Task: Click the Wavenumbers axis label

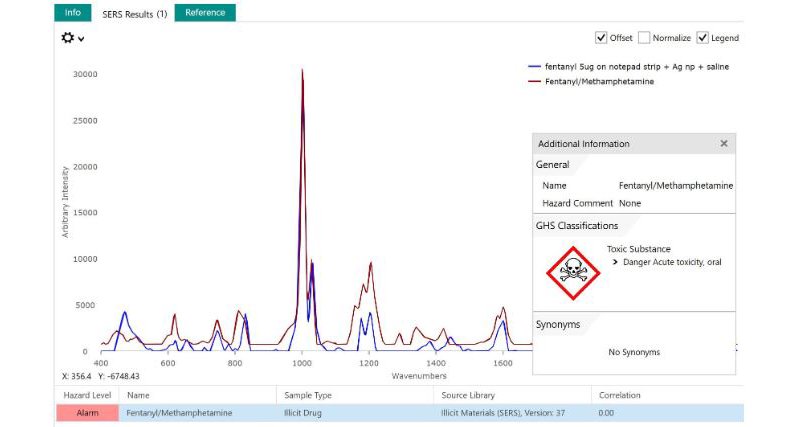Action: [x=419, y=376]
